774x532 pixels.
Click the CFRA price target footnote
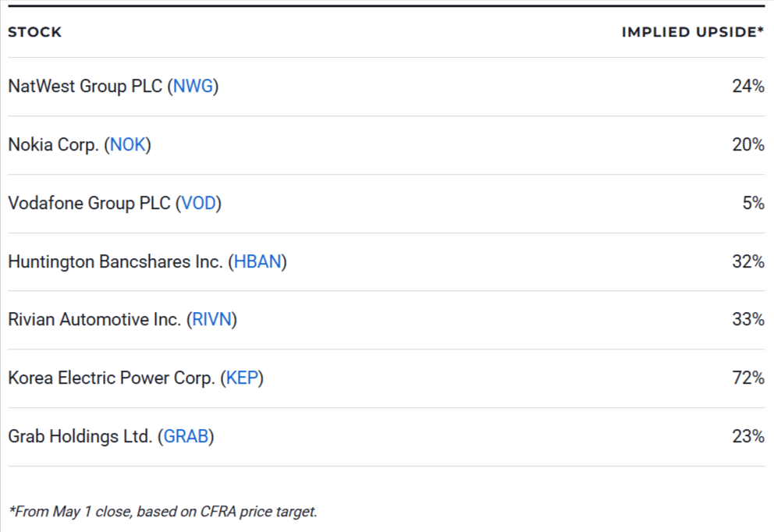163,511
